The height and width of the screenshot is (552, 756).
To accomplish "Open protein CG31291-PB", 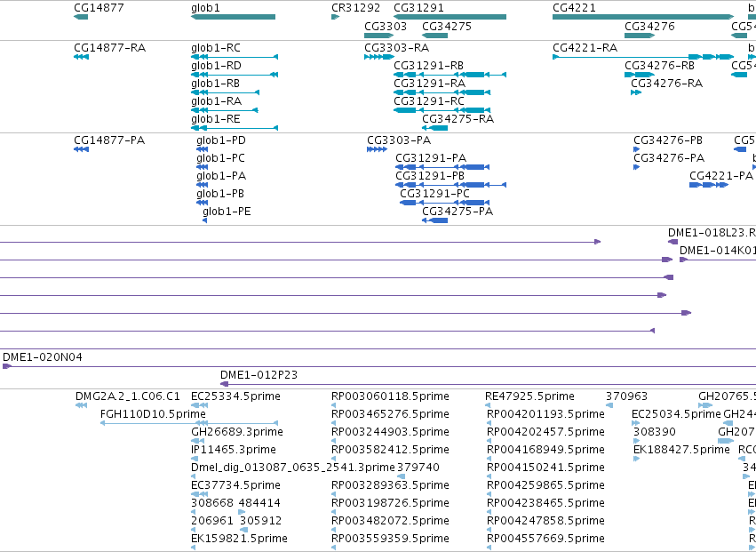I will point(450,185).
